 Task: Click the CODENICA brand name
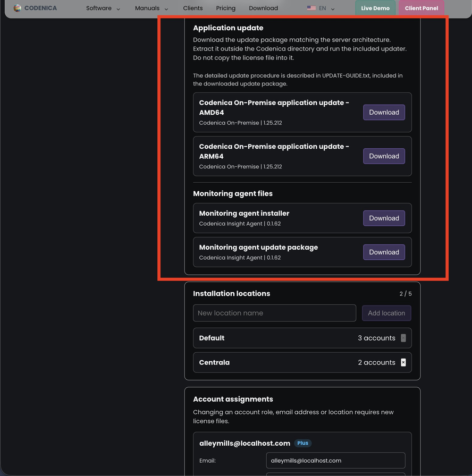(41, 8)
